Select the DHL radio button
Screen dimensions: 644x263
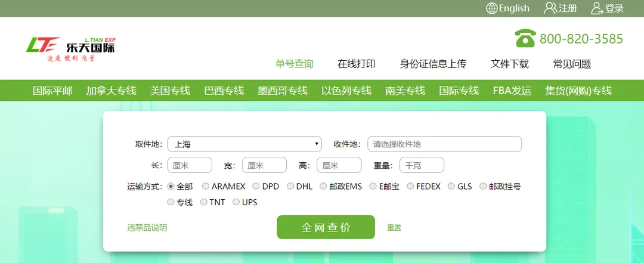tap(290, 186)
